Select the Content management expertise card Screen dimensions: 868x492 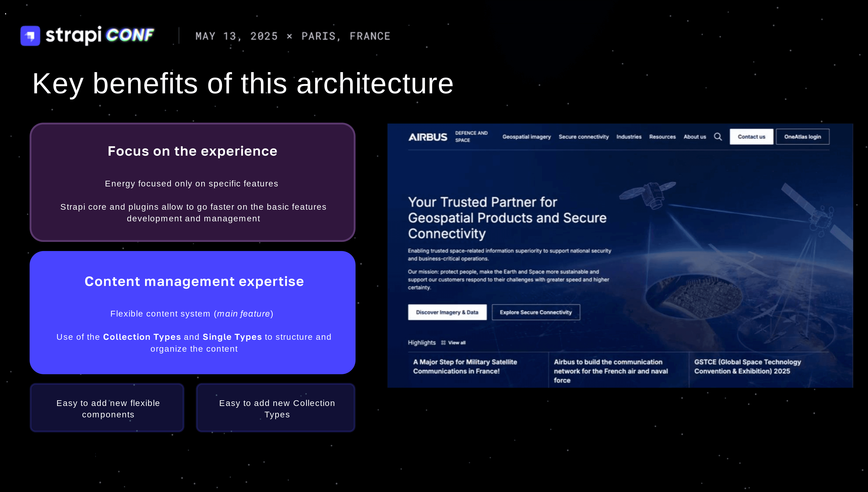pos(192,313)
